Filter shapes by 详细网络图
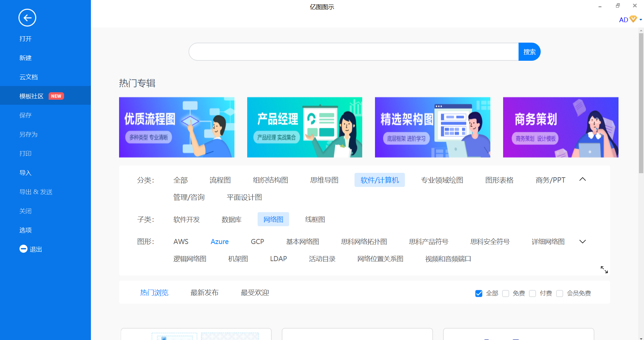Screen dimensions: 644x340 548,242
